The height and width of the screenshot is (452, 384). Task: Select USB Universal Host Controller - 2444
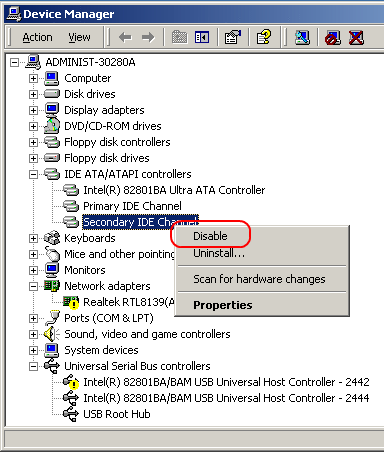[226, 398]
